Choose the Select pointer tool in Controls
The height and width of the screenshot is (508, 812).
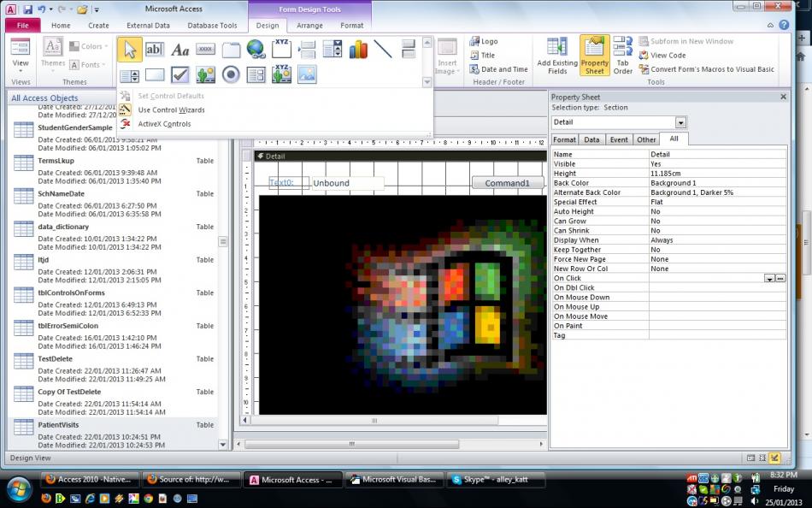129,50
